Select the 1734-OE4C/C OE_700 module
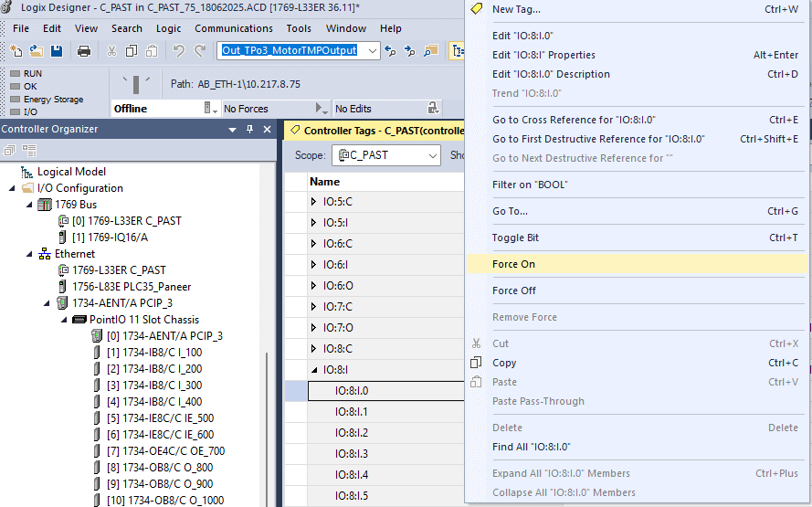The height and width of the screenshot is (507, 812). click(165, 451)
